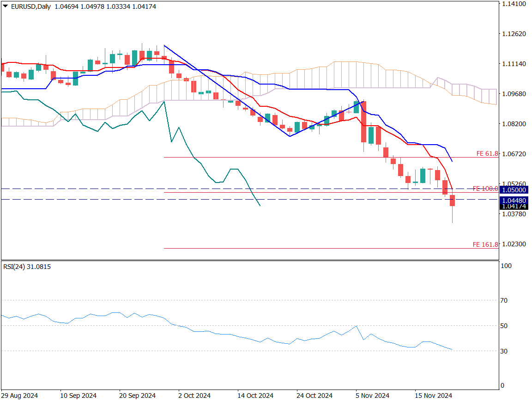Click the RSI 70 level axis label
The image size is (532, 402).
(x=504, y=300)
